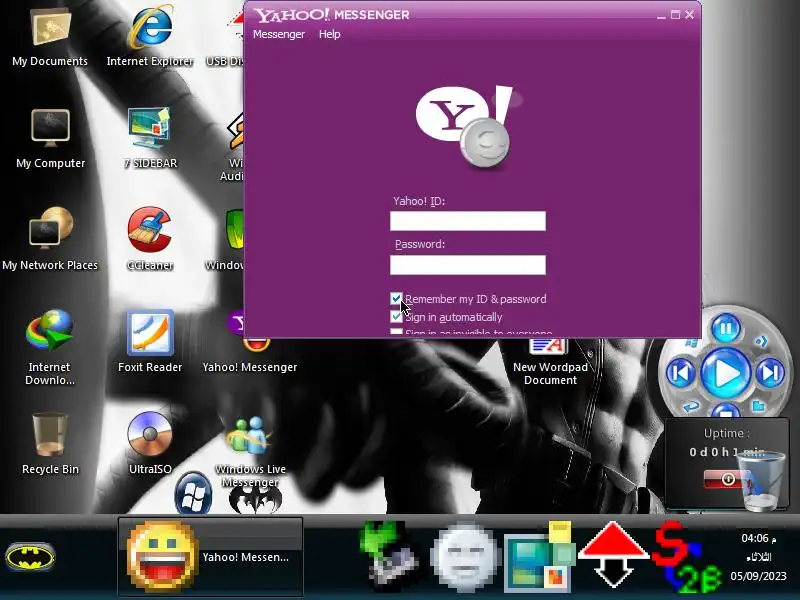Click the date 05/09/2023 in the tray
Image resolution: width=800 pixels, height=600 pixels.
tap(758, 576)
